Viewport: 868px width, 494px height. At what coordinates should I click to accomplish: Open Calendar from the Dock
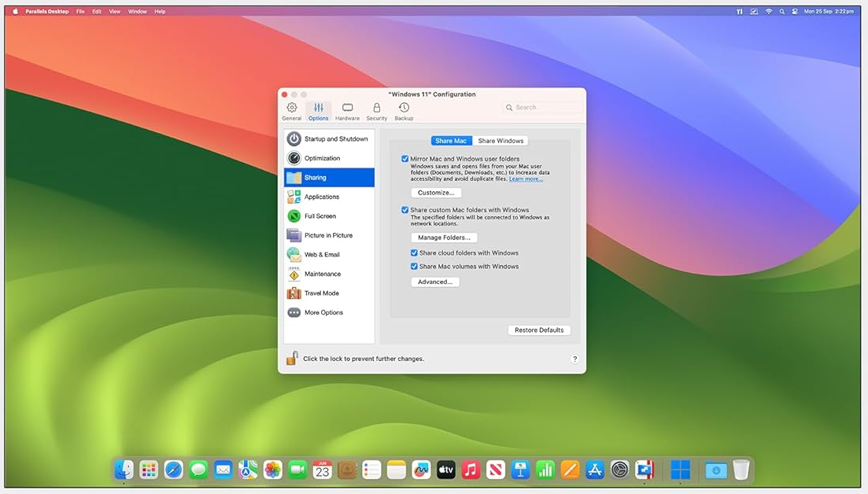[322, 470]
